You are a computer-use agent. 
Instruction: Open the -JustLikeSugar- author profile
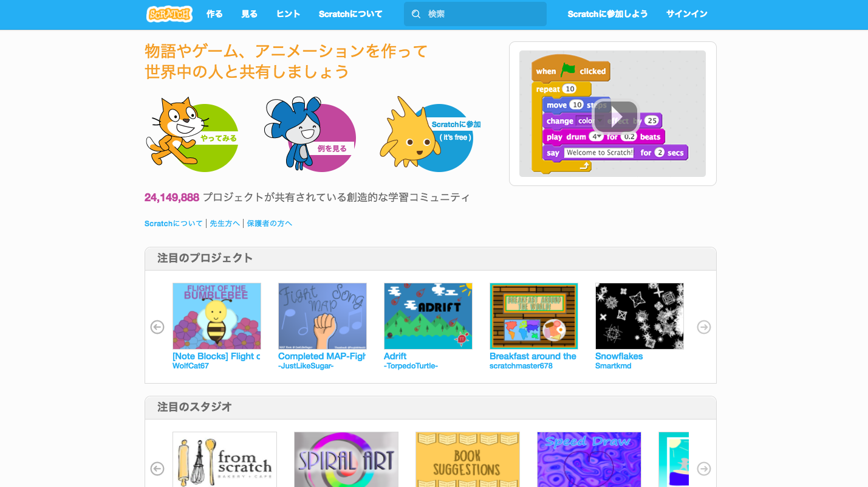pyautogui.click(x=306, y=366)
